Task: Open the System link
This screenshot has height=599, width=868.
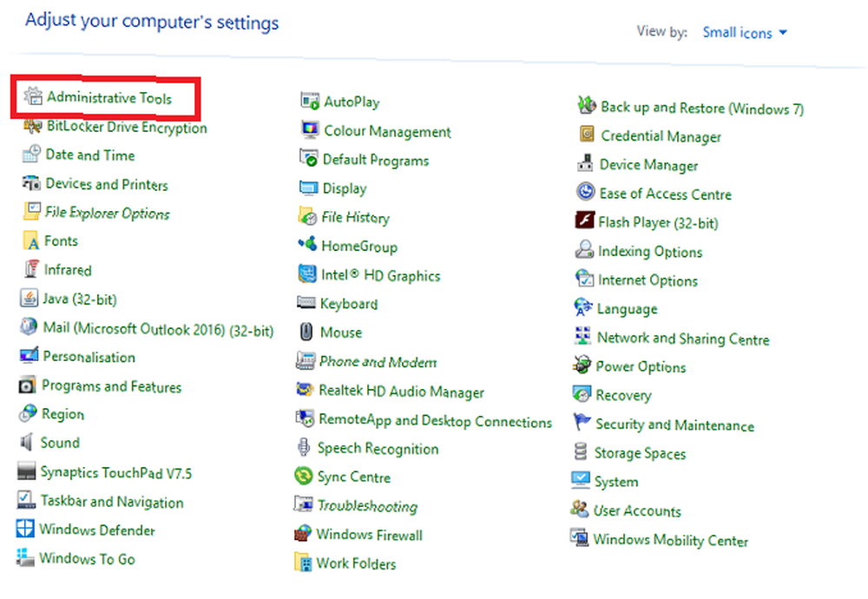Action: (x=616, y=482)
